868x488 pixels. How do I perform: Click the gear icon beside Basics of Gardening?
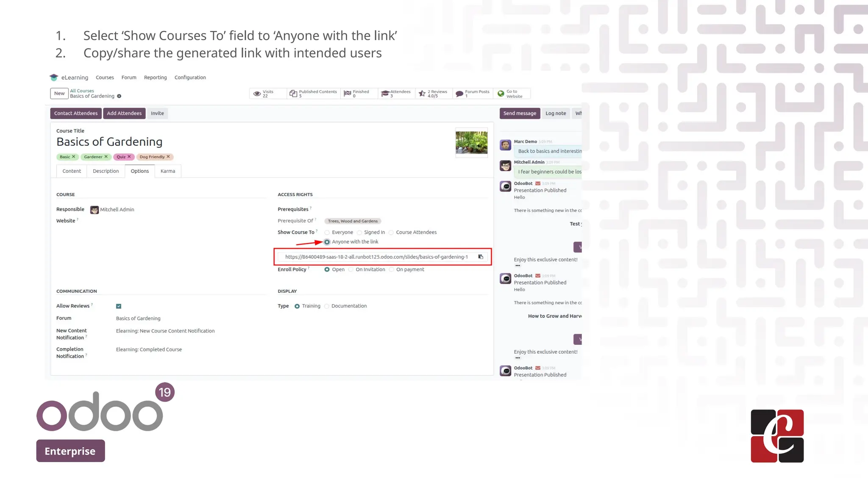click(119, 96)
